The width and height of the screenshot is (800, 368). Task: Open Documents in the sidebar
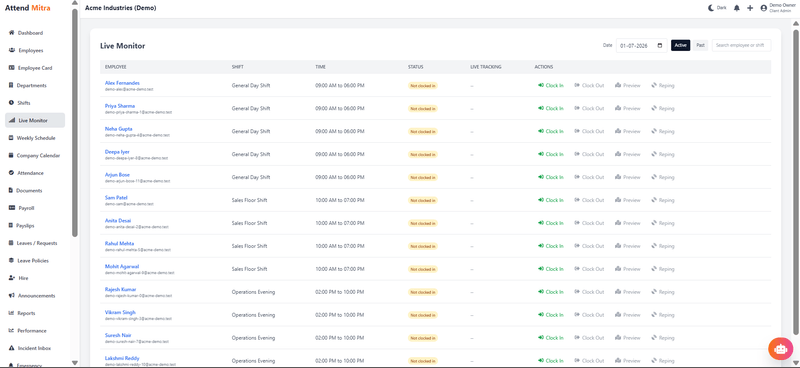[25, 190]
